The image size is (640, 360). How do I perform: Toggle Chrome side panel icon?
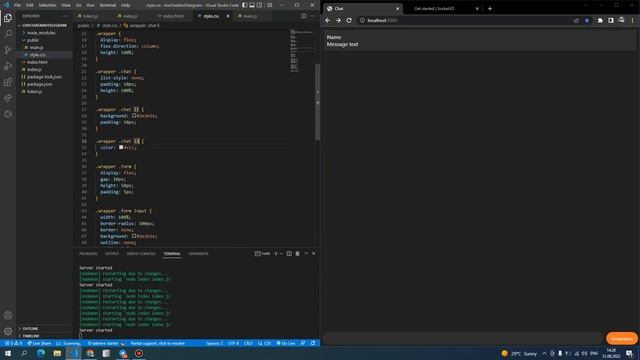[611, 20]
